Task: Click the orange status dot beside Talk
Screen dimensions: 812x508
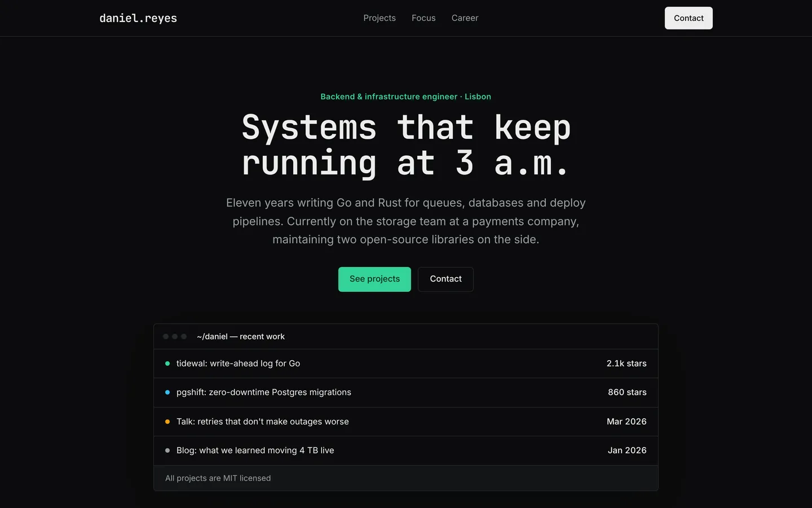Action: tap(167, 422)
